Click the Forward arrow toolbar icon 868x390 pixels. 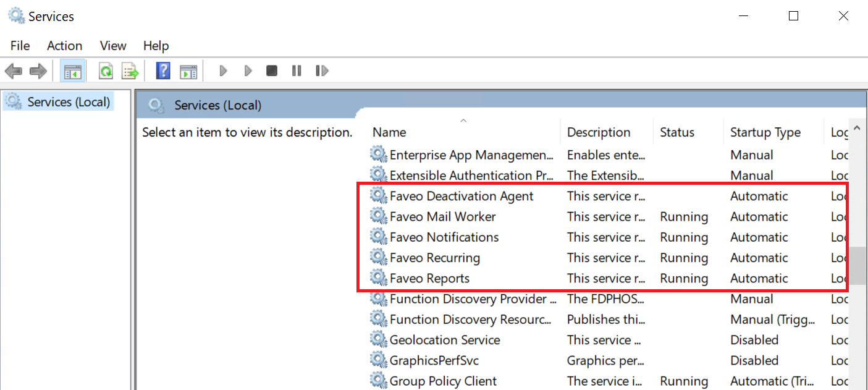(38, 71)
